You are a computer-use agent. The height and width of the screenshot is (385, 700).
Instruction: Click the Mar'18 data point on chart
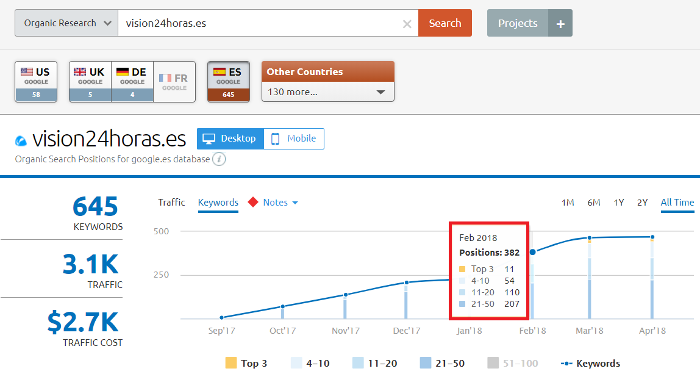pyautogui.click(x=590, y=238)
